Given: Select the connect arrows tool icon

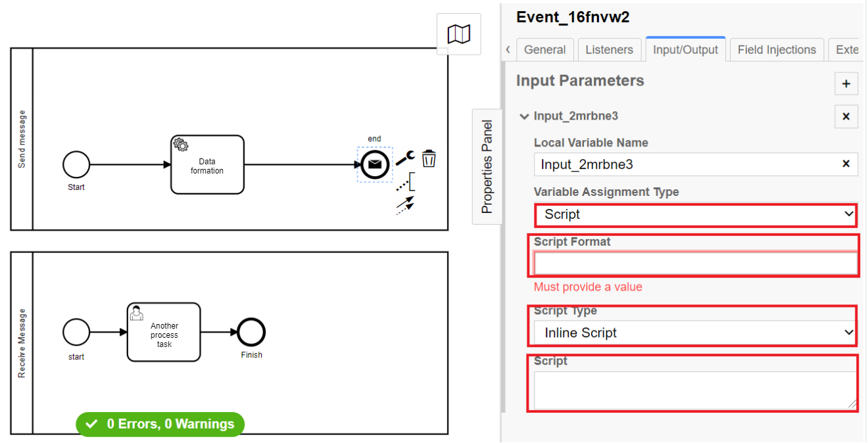Looking at the screenshot, I should point(404,206).
